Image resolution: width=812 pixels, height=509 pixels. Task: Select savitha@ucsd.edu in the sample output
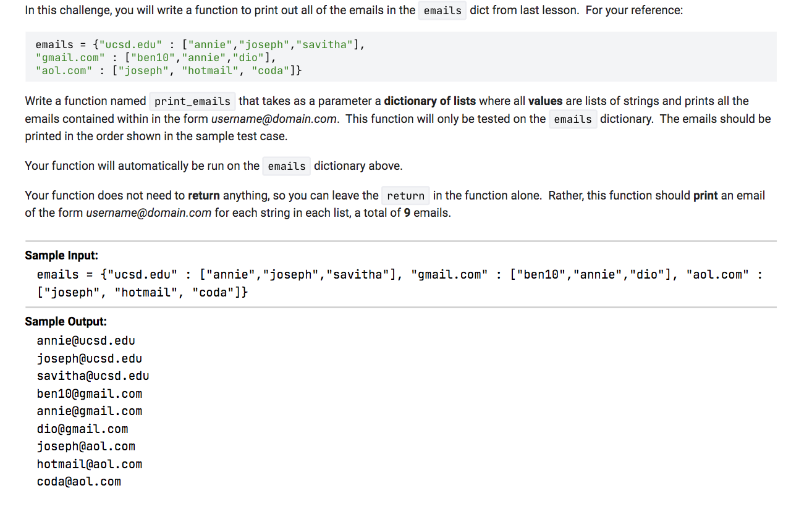[x=93, y=376]
